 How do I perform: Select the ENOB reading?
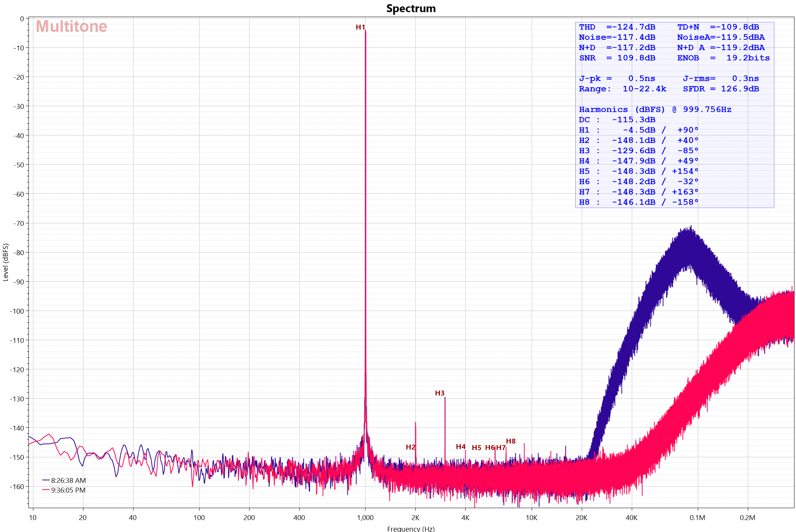(723, 58)
